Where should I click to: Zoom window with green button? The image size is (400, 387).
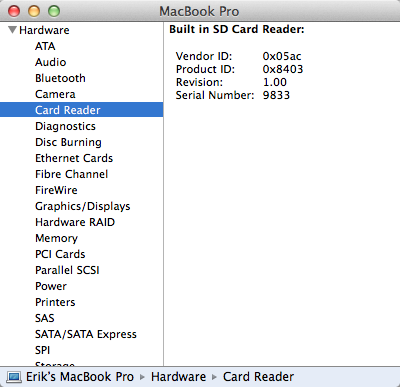[54, 11]
